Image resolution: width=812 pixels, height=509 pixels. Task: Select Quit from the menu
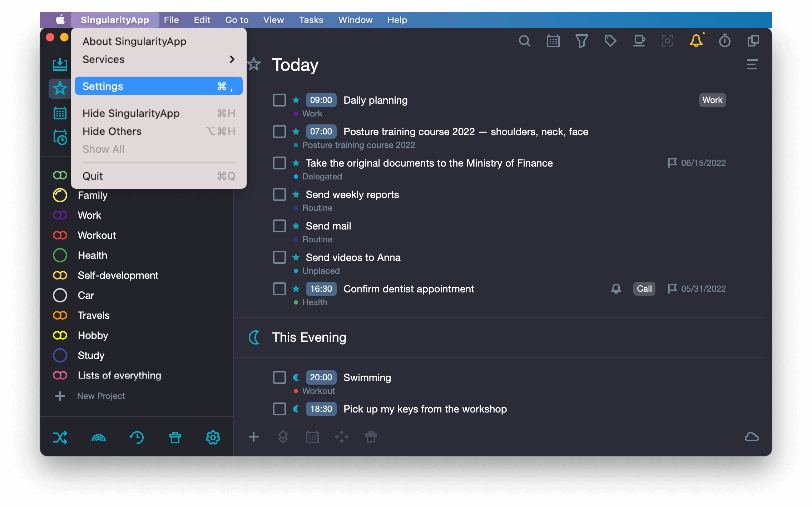(x=159, y=176)
